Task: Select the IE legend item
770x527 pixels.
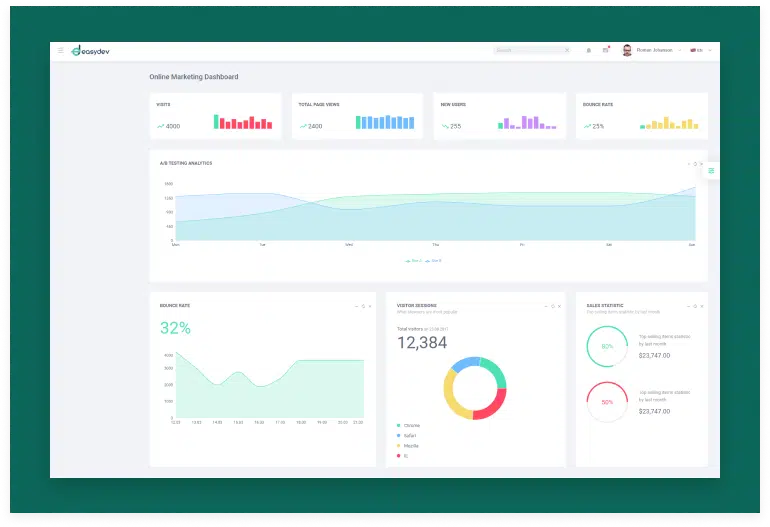Action: [402, 456]
